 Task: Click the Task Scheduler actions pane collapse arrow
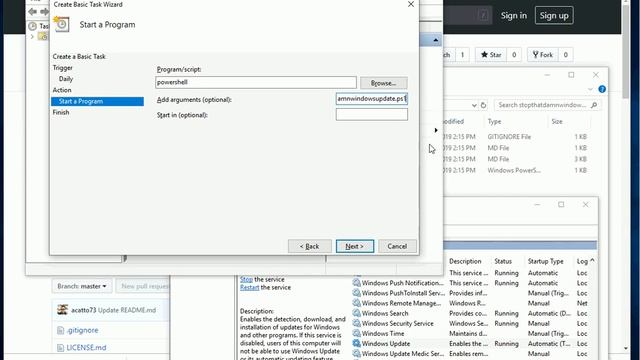[436, 40]
